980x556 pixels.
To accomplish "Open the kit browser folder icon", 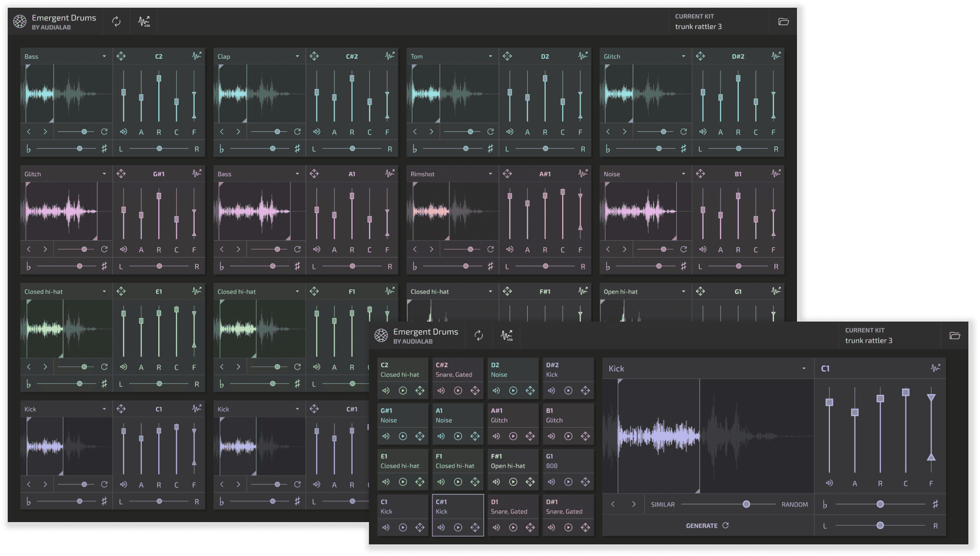I will pos(955,335).
